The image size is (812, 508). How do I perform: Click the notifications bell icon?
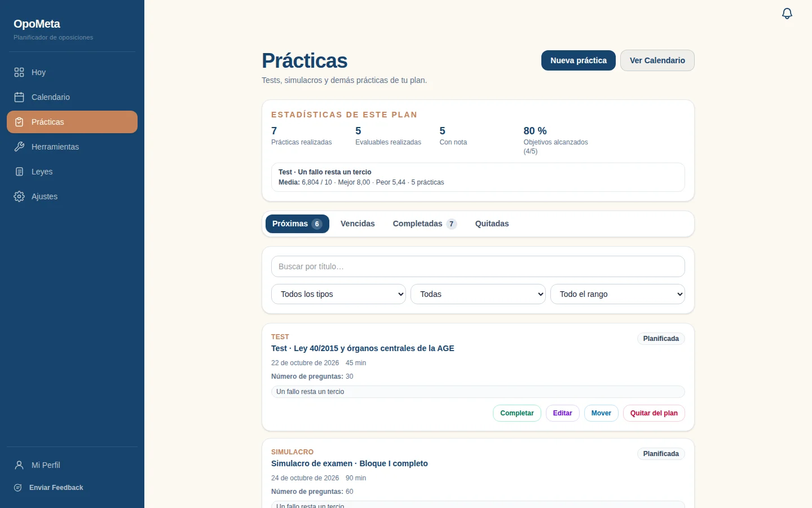click(787, 14)
